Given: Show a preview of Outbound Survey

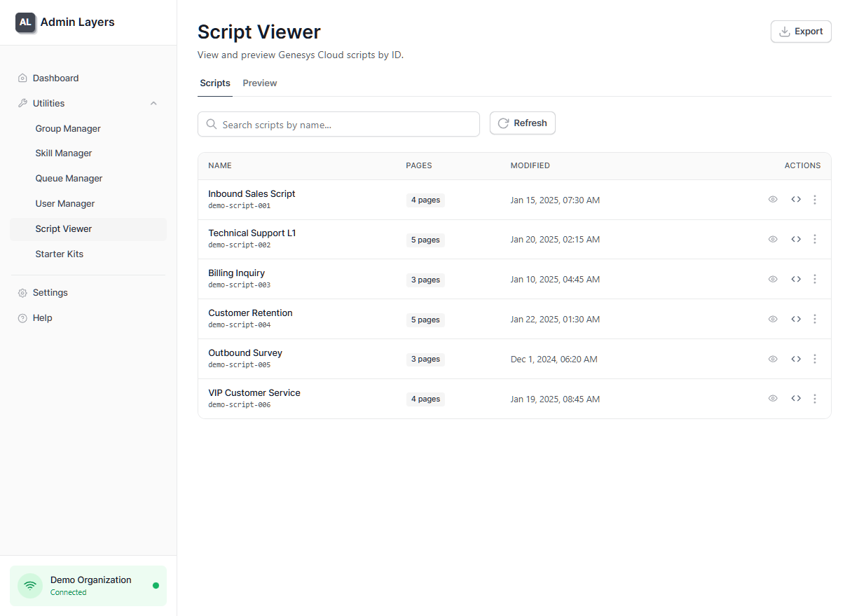Looking at the screenshot, I should 773,358.
